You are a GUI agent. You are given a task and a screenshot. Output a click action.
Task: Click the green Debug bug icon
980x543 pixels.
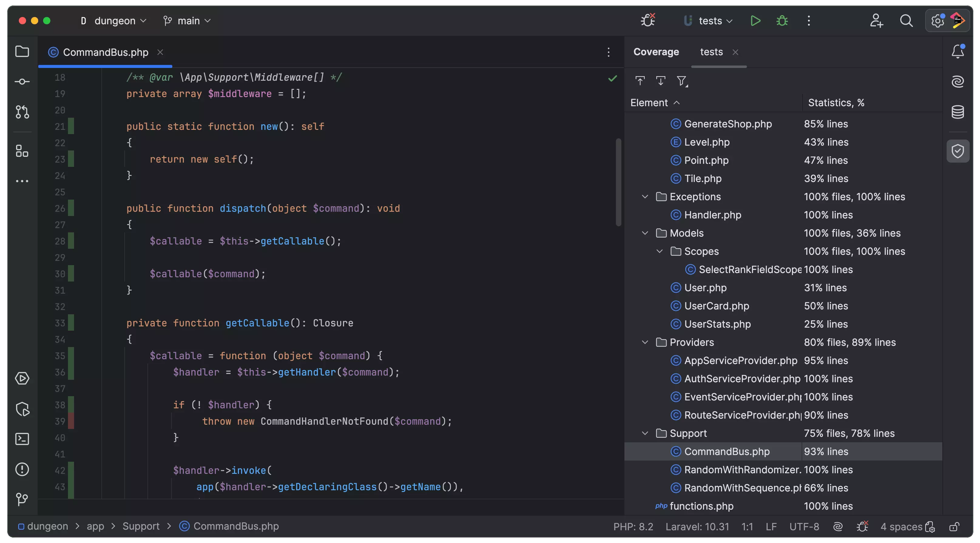click(x=782, y=21)
